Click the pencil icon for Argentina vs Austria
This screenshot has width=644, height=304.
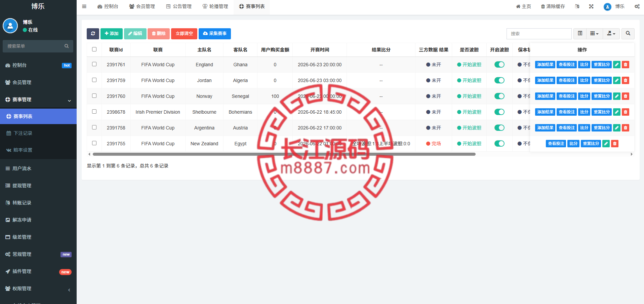(x=617, y=128)
